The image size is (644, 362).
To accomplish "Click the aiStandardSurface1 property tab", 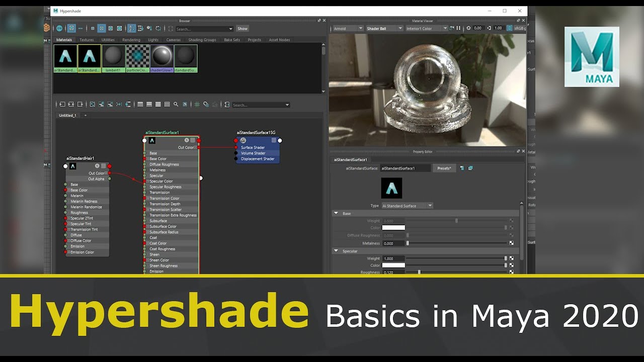I will click(x=351, y=159).
